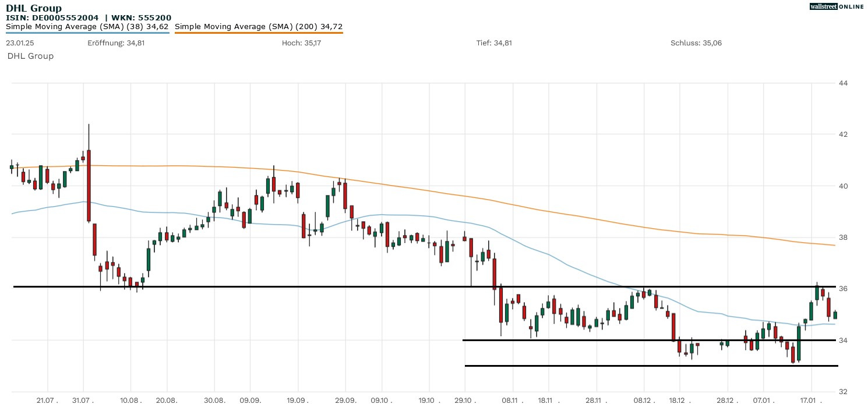
Task: Click the 30.08. date axis label
Action: (215, 401)
